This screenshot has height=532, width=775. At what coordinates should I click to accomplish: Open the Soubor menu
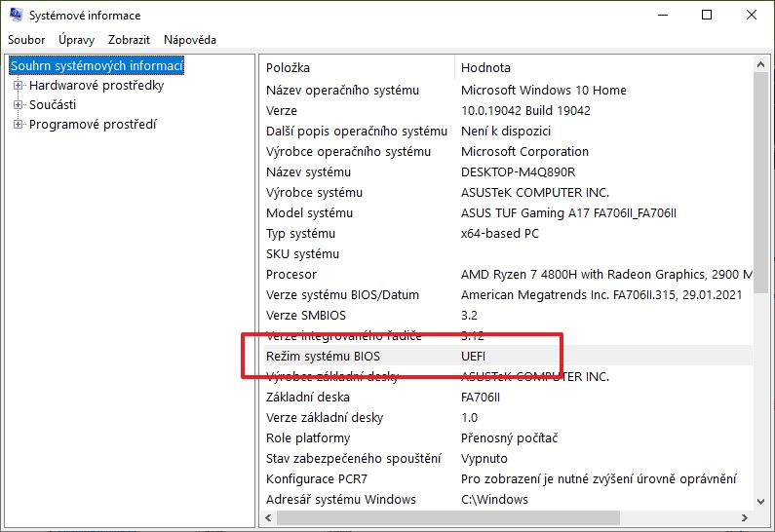tap(26, 40)
